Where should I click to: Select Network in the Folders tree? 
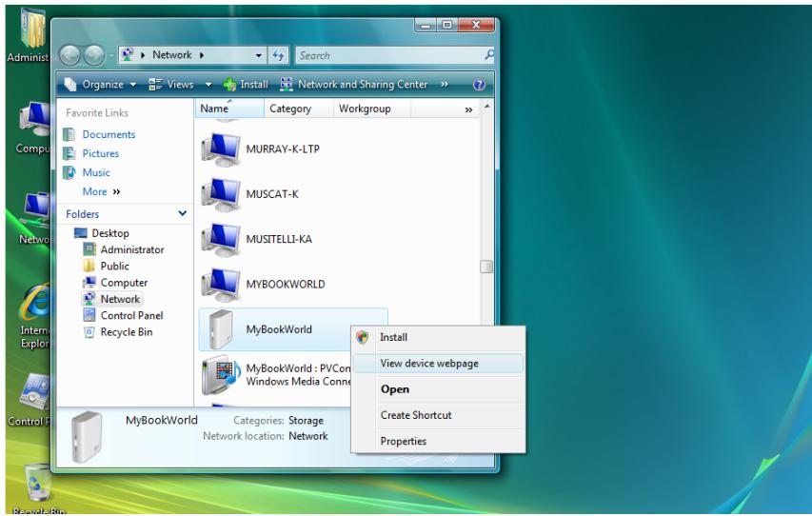[x=120, y=299]
